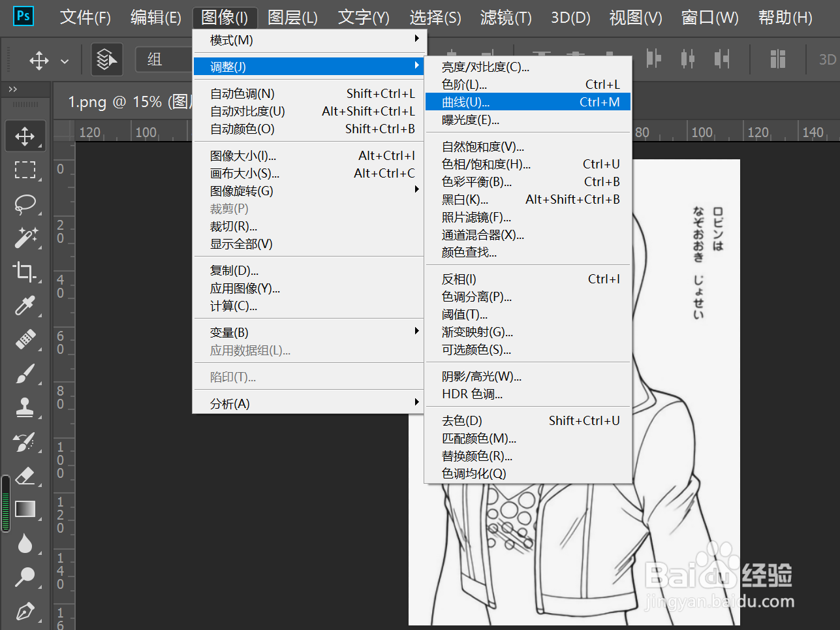Select the Rectangular Marquee tool

pyautogui.click(x=25, y=170)
